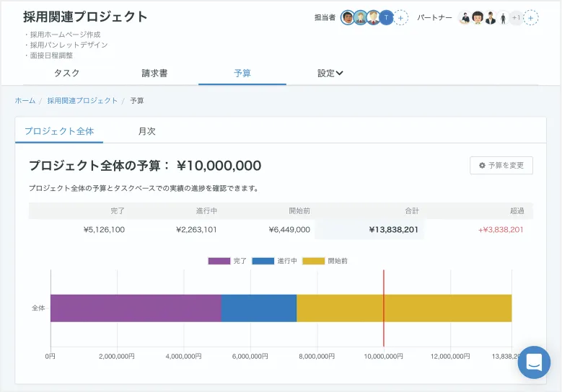Toggle the 完了 legend series
Screen dimensions: 562x392
point(228,261)
